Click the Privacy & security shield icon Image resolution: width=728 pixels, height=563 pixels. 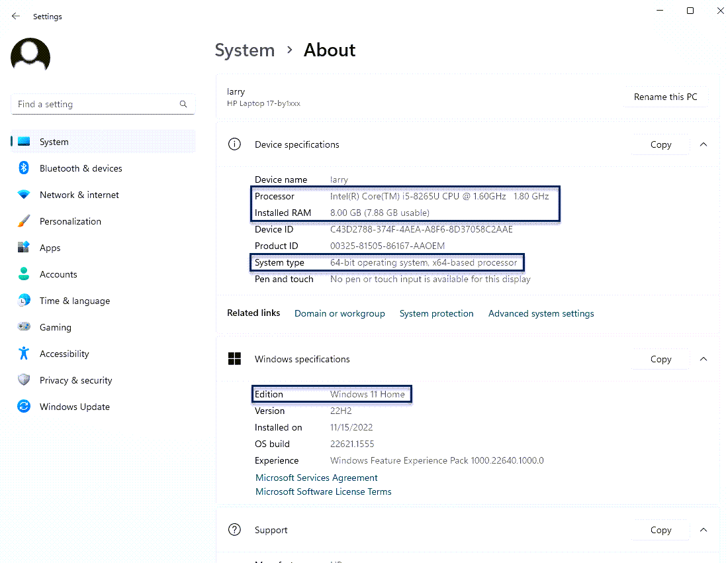tap(24, 380)
